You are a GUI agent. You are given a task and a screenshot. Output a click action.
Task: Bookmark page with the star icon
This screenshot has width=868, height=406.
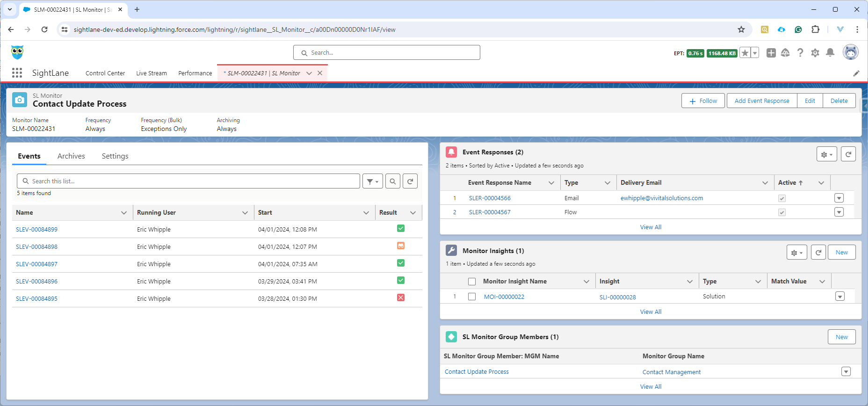pyautogui.click(x=741, y=29)
